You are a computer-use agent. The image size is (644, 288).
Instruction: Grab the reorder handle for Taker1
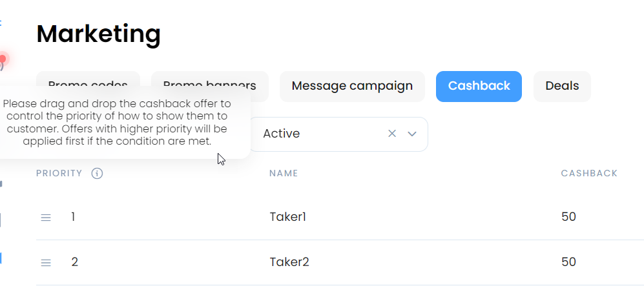46,218
